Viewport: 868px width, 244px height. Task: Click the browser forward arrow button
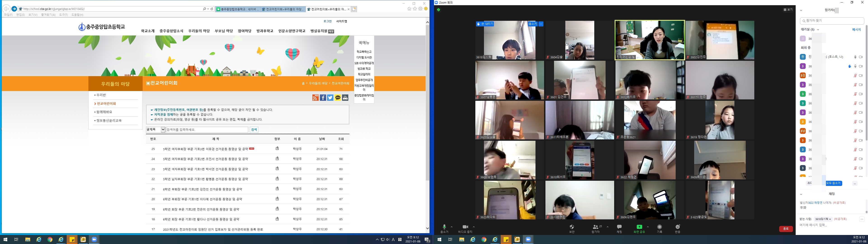coord(14,9)
